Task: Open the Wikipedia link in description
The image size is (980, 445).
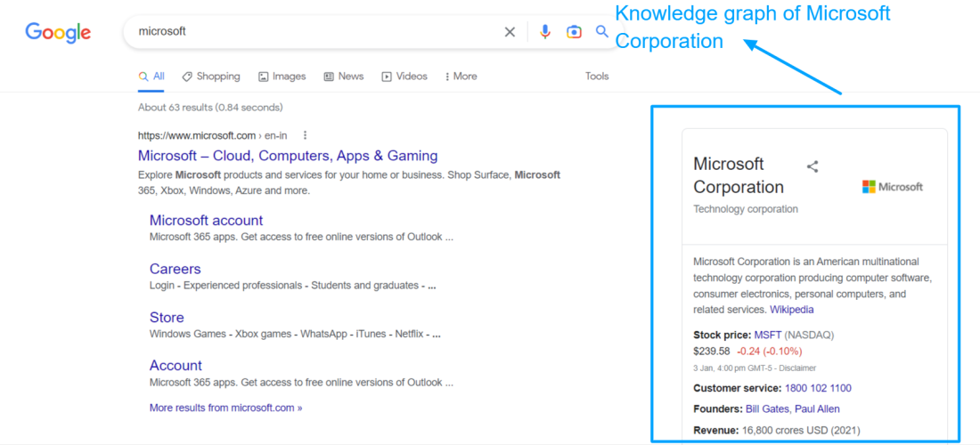Action: pos(791,310)
